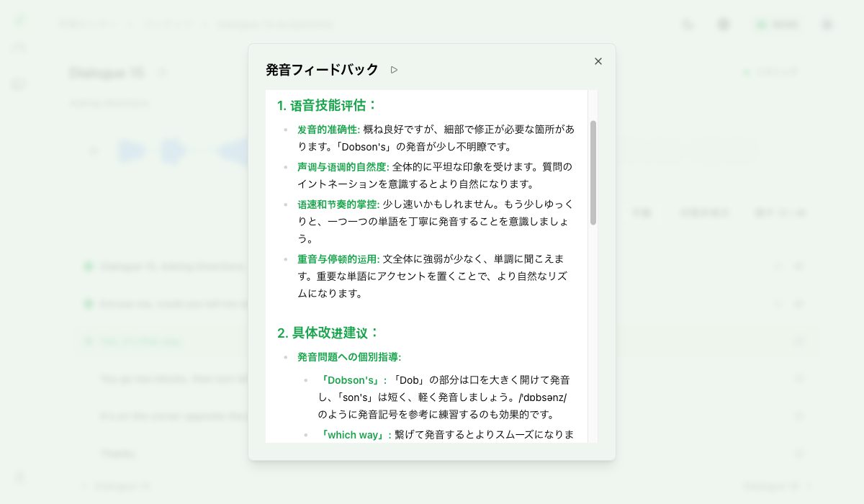Open the notifications icon beside the search
This screenshot has height=504, width=864.
pos(722,24)
